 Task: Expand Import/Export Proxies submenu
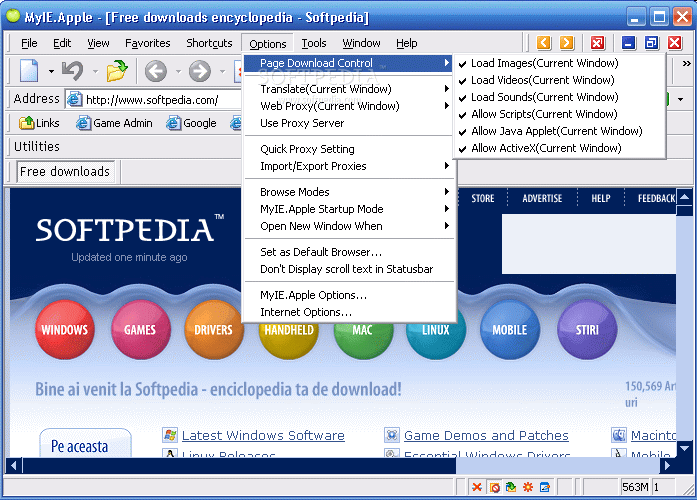[x=348, y=166]
